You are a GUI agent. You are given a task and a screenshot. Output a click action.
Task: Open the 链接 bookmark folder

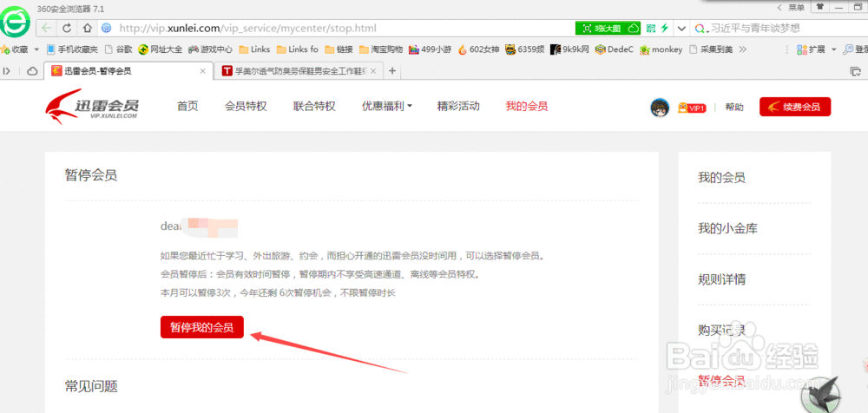point(339,49)
